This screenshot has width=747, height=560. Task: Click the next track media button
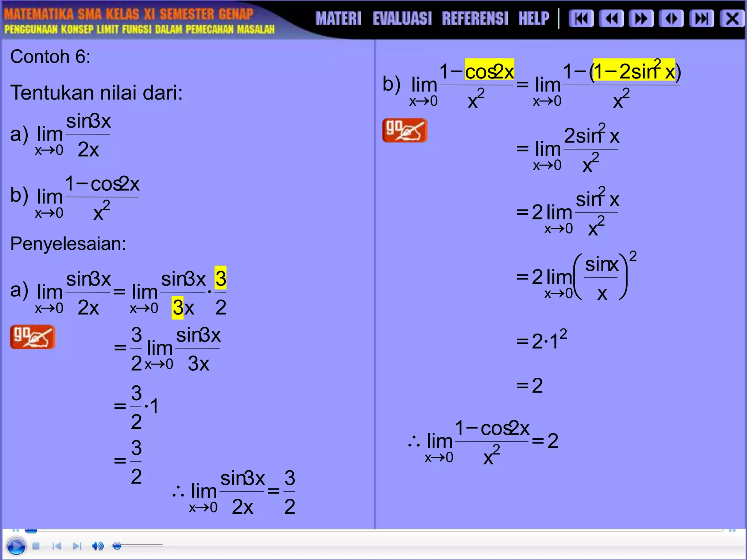(x=77, y=546)
